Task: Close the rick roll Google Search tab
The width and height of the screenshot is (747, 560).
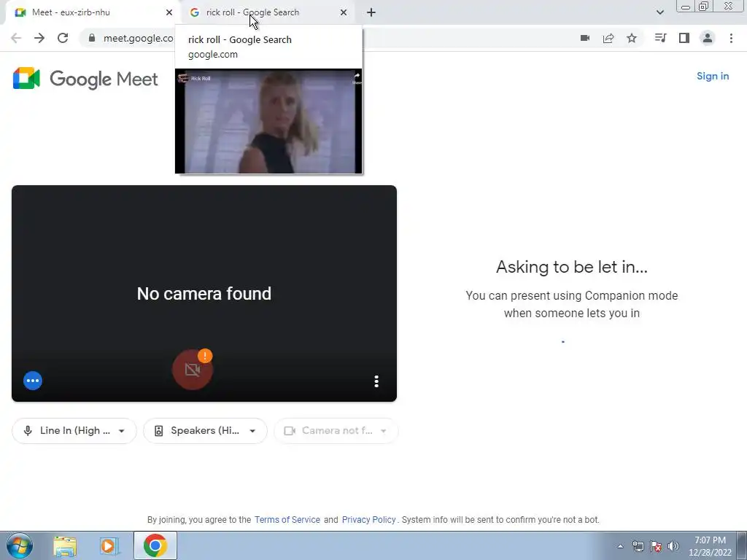Action: [344, 12]
